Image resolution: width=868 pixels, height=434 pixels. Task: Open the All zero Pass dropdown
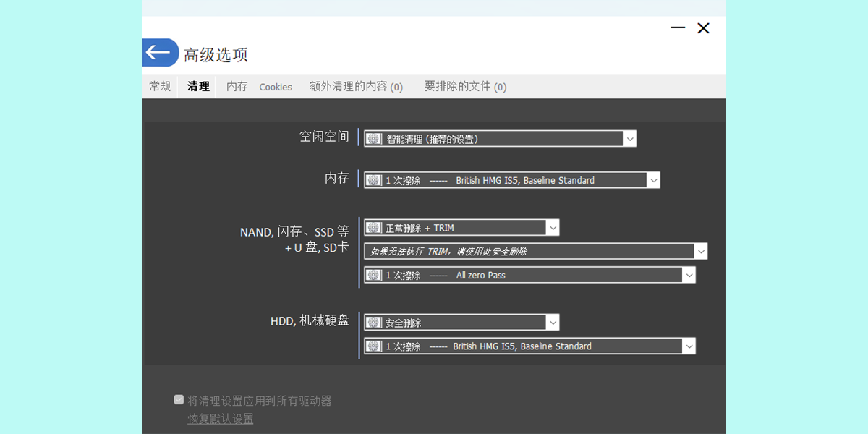688,275
